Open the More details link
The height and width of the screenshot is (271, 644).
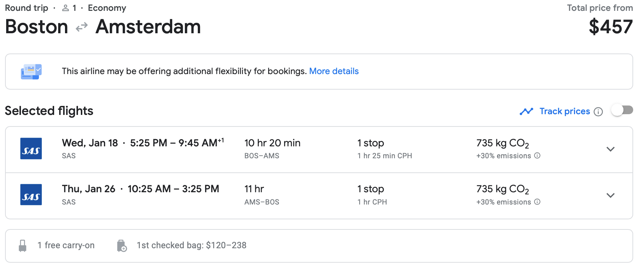click(334, 71)
